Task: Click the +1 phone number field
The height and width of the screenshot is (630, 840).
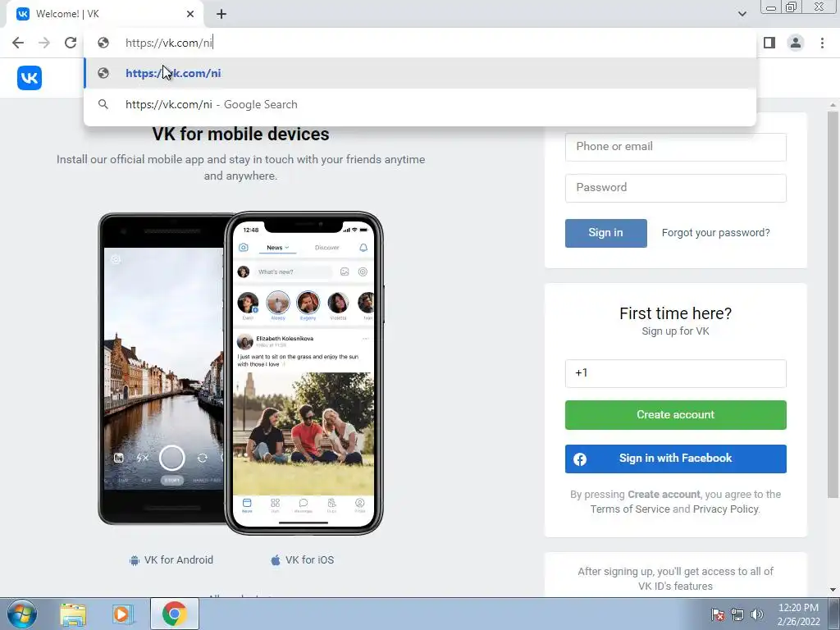Action: coord(676,373)
